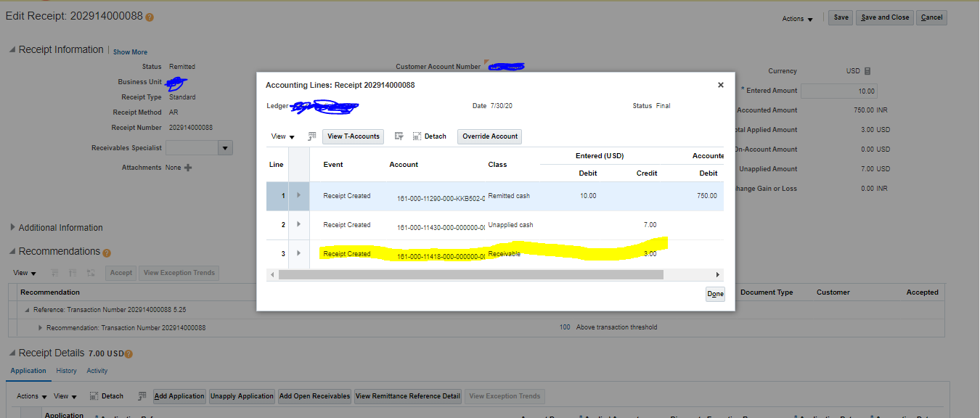Screen dimensions: 980x418
Task: Click the Receivables Specialist input box
Action: (192, 148)
